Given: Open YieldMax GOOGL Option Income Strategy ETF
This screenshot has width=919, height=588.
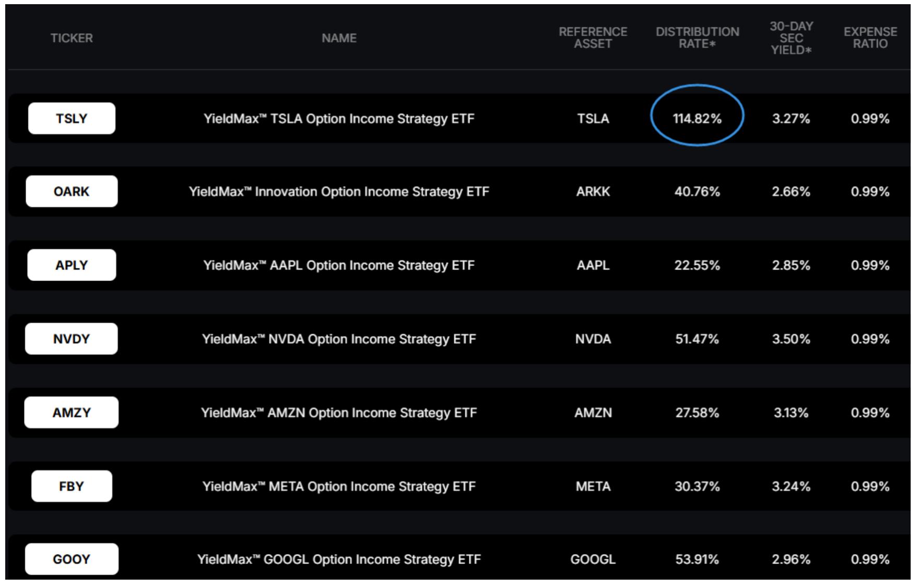Looking at the screenshot, I should (339, 559).
